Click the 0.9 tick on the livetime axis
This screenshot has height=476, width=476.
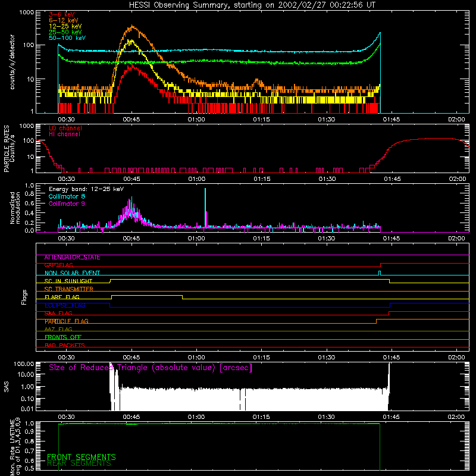click(29, 431)
